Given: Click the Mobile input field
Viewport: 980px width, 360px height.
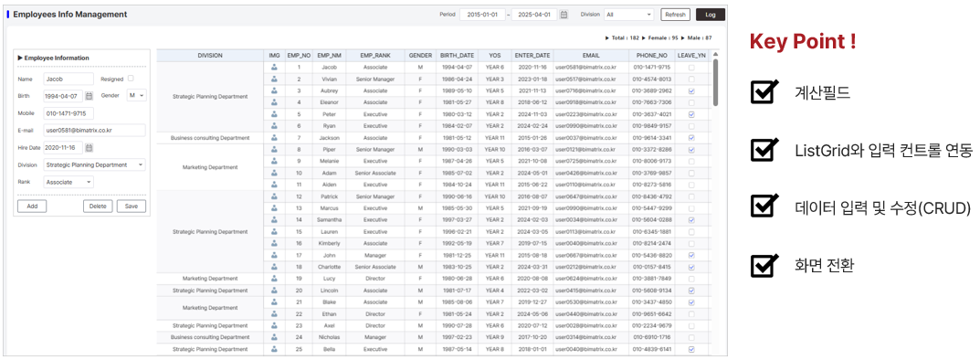Looking at the screenshot, I should pos(68,113).
